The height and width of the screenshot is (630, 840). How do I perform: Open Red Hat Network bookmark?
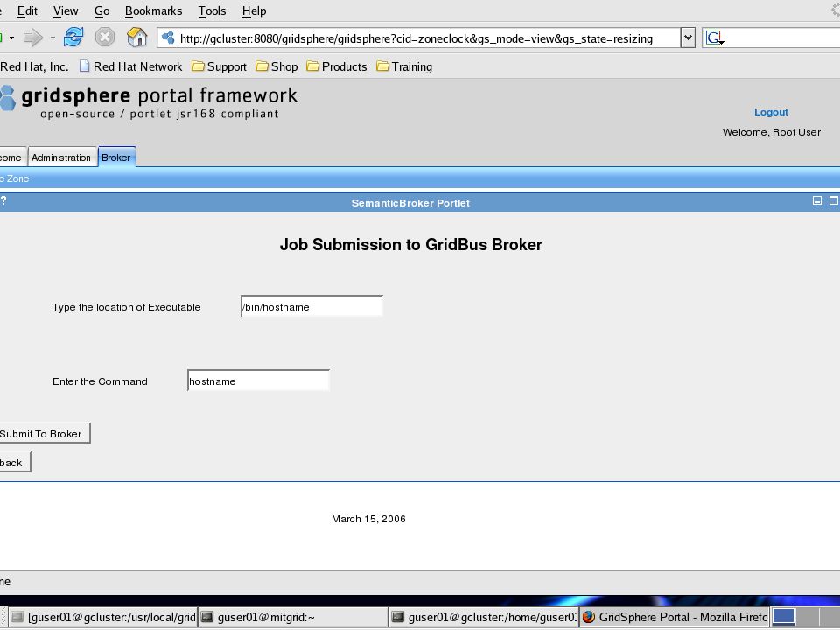130,66
